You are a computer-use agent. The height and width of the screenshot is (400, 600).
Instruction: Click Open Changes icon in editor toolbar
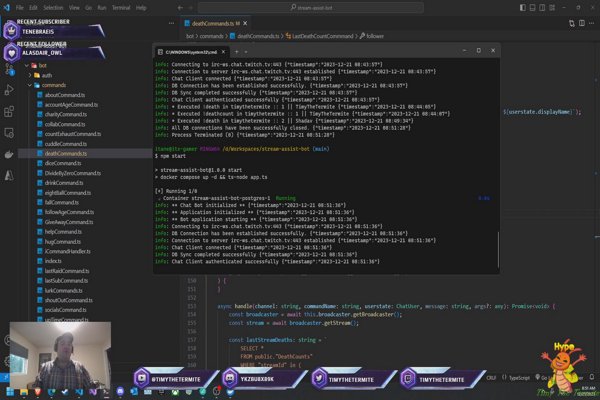pyautogui.click(x=572, y=23)
